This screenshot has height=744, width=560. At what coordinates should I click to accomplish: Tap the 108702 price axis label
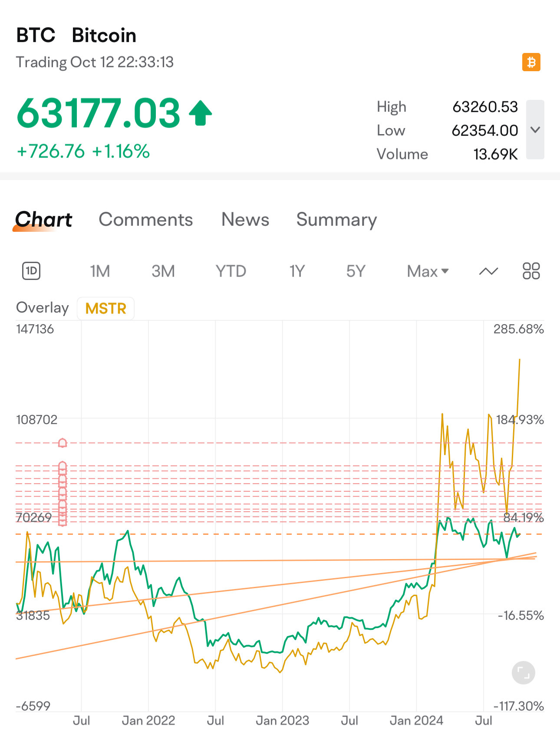point(36,420)
